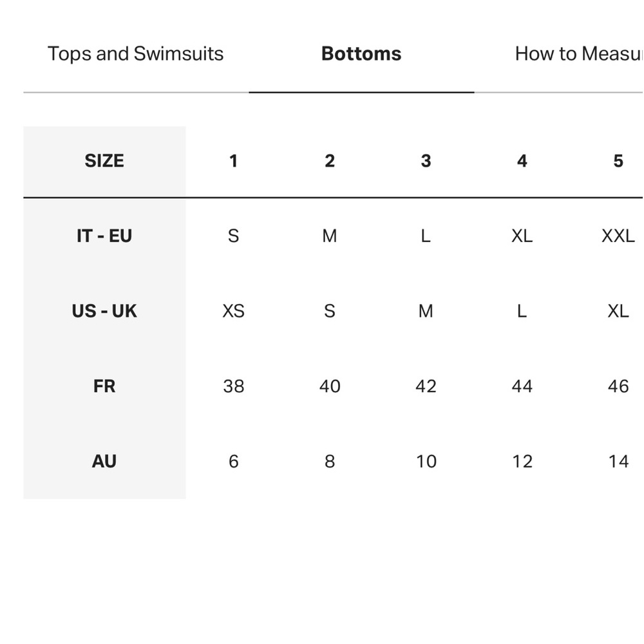This screenshot has height=644, width=644.
Task: Click the FR row label
Action: pyautogui.click(x=104, y=386)
